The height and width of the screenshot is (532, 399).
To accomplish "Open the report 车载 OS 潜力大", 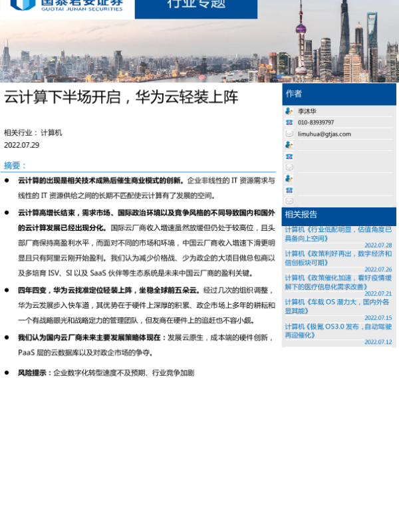I will [338, 306].
